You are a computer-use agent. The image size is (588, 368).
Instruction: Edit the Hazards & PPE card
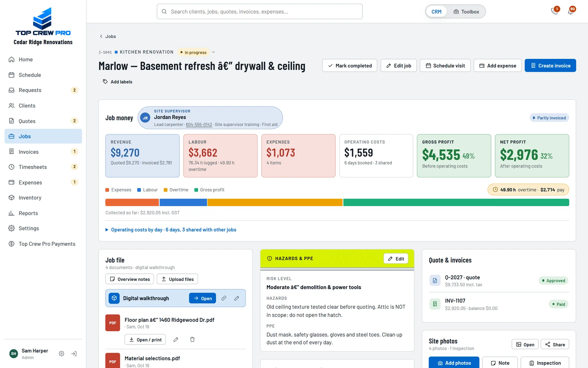click(x=396, y=259)
